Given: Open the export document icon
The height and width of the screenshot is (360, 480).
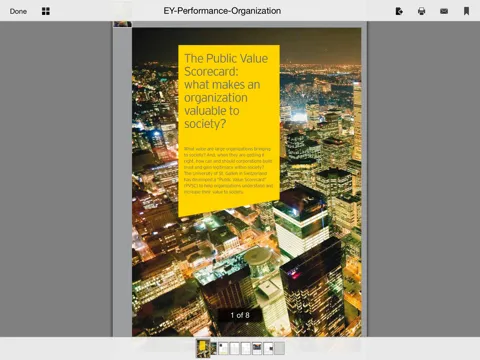Looking at the screenshot, I should [399, 11].
